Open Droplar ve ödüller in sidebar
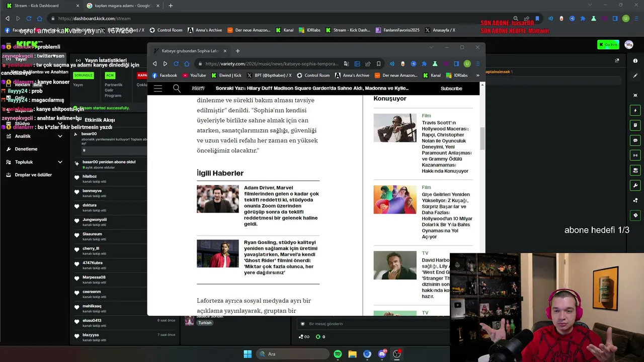 (x=34, y=175)
